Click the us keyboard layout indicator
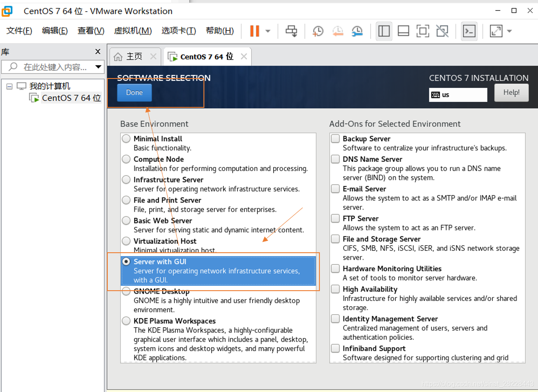Viewport: 538px width, 392px height. pyautogui.click(x=458, y=95)
